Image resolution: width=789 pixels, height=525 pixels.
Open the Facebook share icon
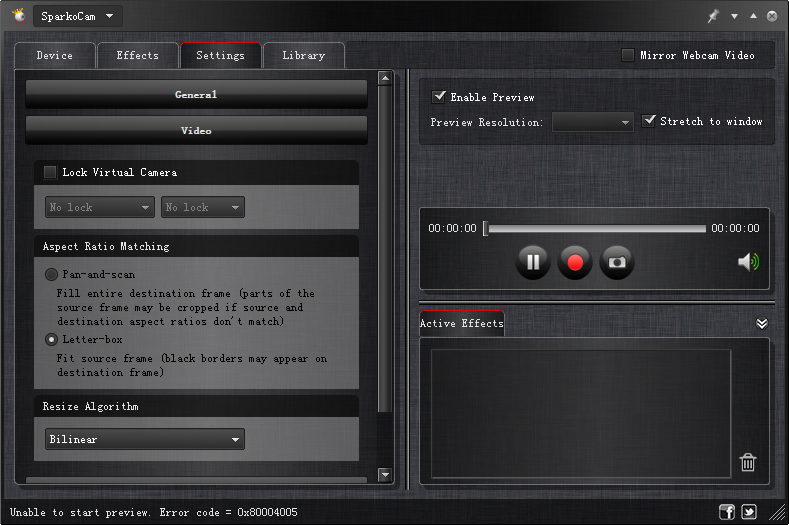click(x=727, y=512)
